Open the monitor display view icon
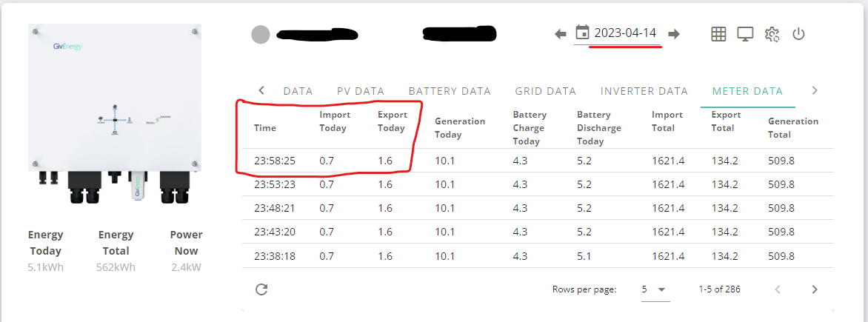The height and width of the screenshot is (322, 868). click(x=745, y=34)
